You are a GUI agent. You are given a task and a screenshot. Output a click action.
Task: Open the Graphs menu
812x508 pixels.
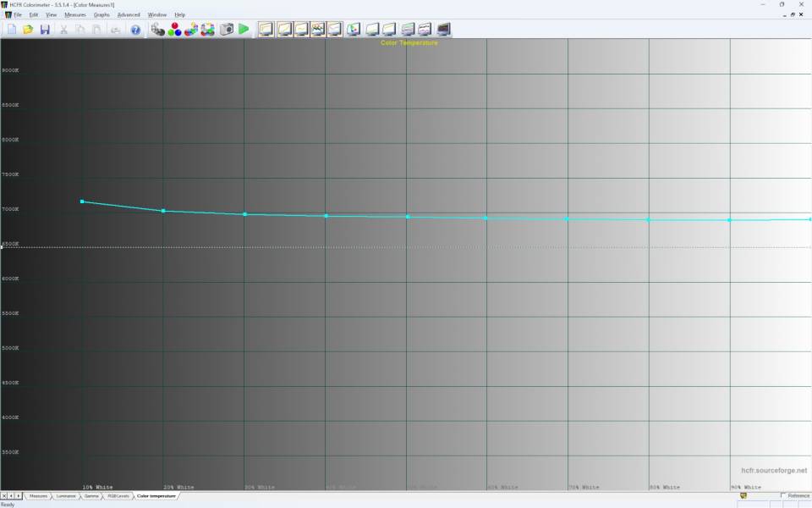[101, 14]
